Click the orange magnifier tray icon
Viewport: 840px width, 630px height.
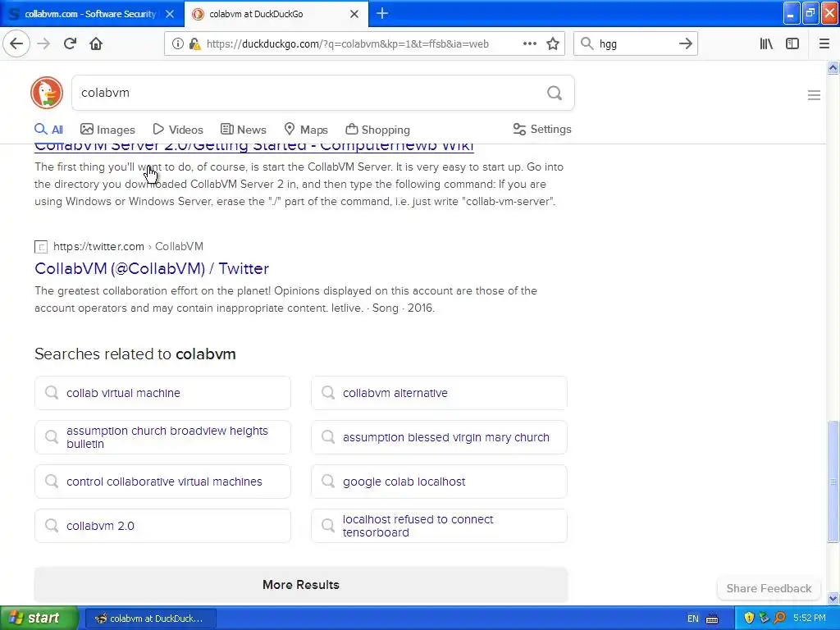coord(779,619)
